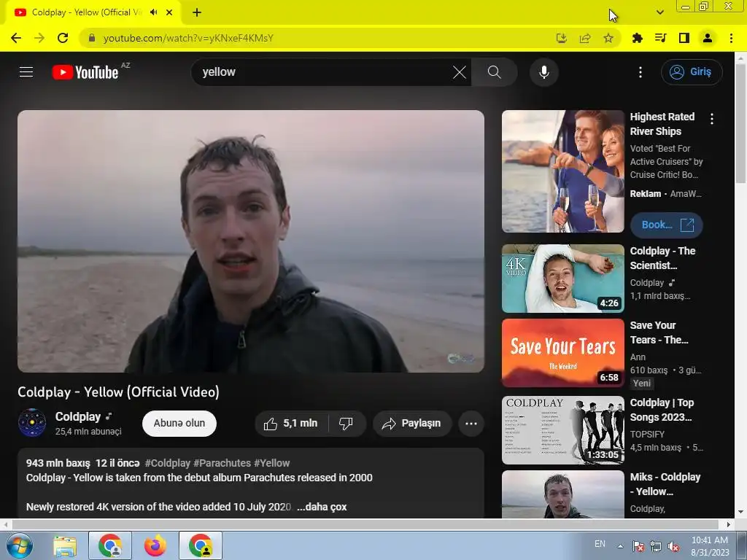The height and width of the screenshot is (560, 747).
Task: Click the Coldplay - The Scientist title
Action: (x=662, y=258)
